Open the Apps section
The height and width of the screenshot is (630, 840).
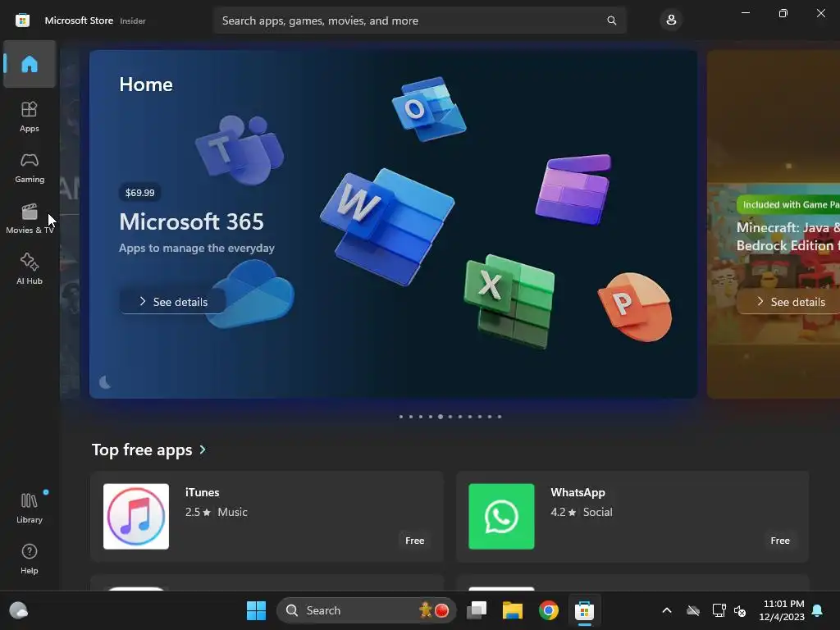point(30,116)
